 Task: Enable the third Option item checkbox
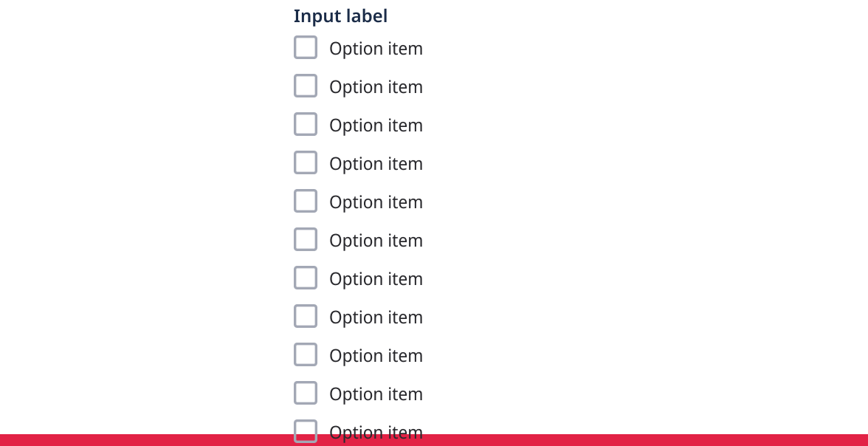(x=306, y=125)
